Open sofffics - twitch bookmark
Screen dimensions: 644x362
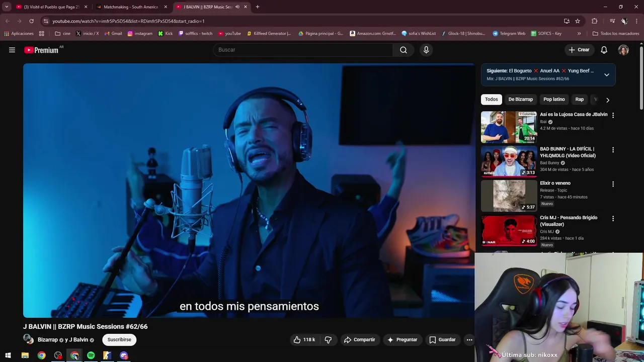[x=195, y=34]
